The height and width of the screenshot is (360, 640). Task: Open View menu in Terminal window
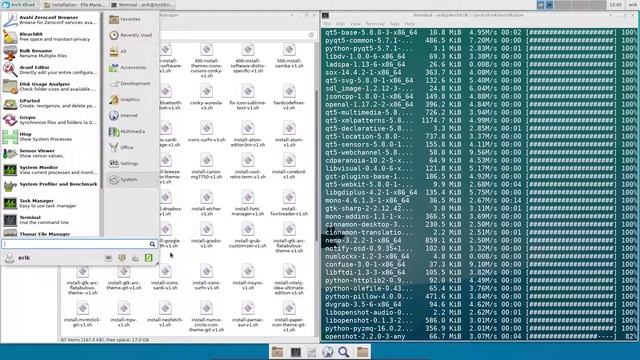(x=355, y=24)
